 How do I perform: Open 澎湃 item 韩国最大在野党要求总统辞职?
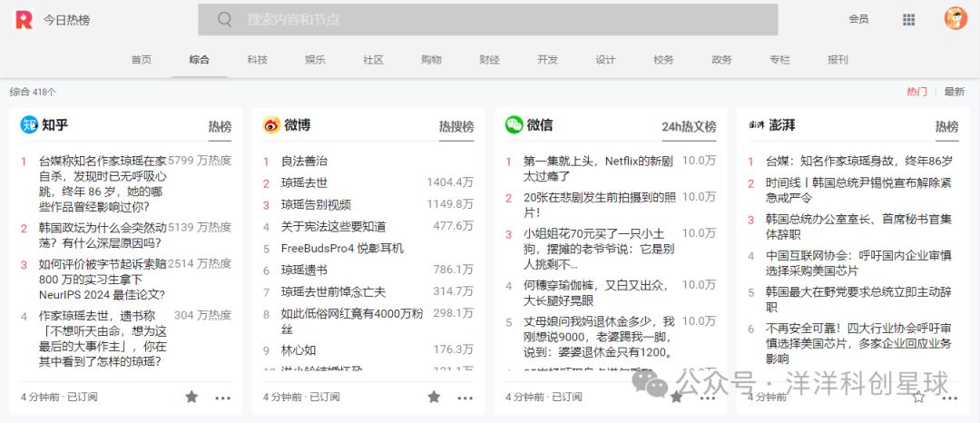pyautogui.click(x=858, y=300)
